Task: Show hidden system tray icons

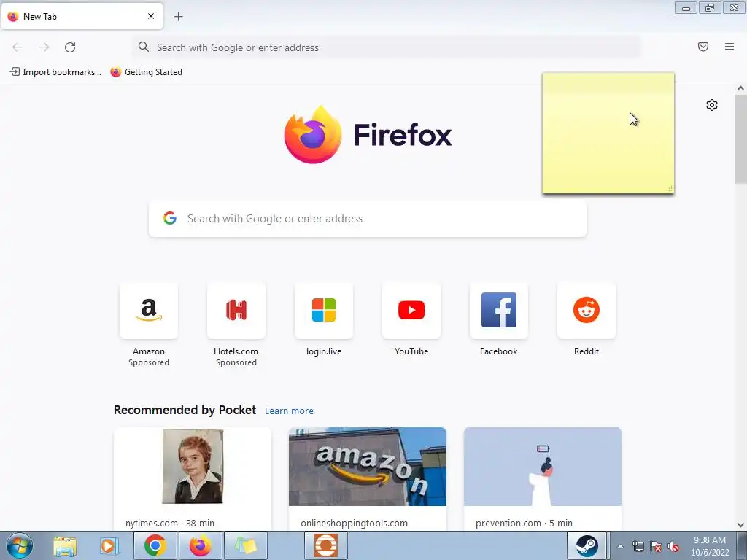Action: (x=620, y=546)
